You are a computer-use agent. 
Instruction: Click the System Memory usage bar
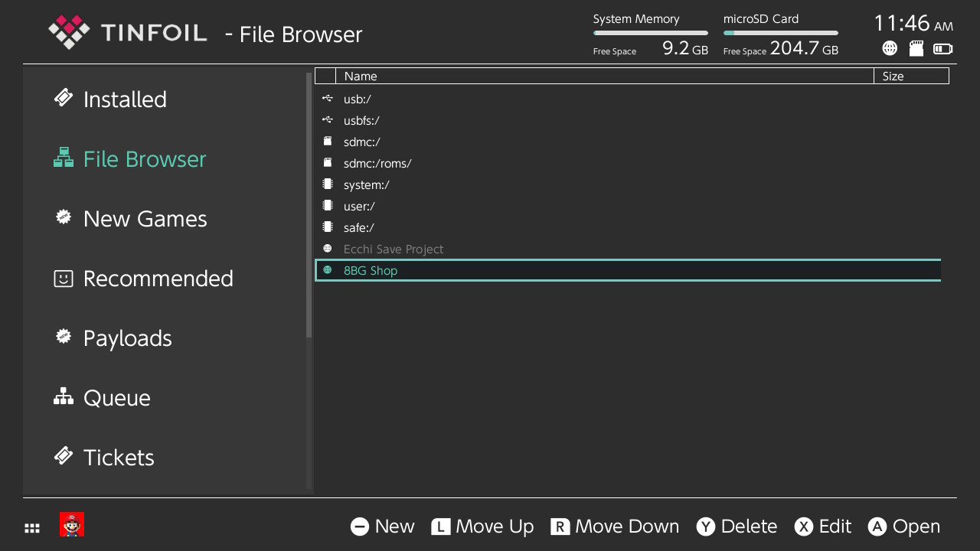tap(651, 33)
